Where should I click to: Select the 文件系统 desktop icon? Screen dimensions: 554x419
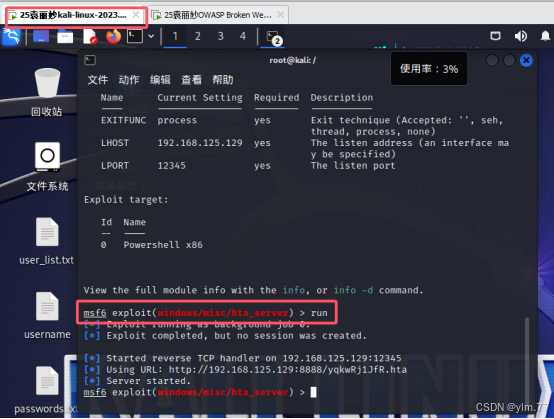coord(47,167)
